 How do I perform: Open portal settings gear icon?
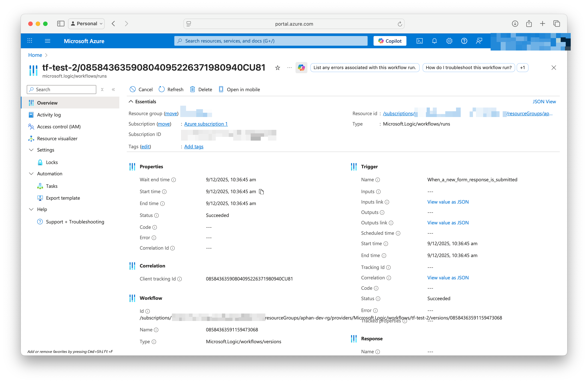449,41
